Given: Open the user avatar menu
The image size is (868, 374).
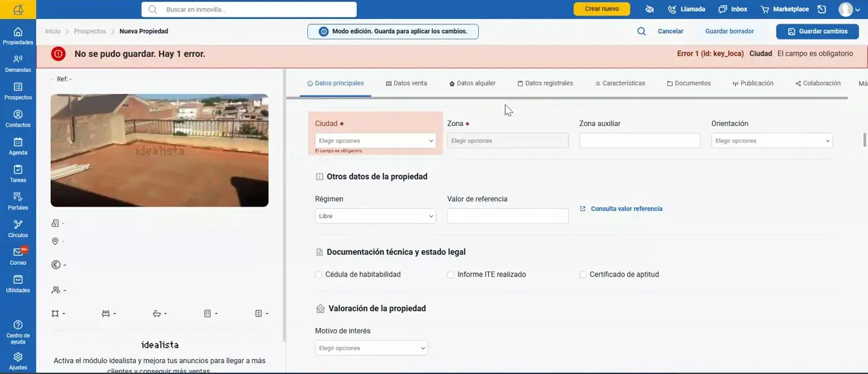Looking at the screenshot, I should pyautogui.click(x=849, y=9).
